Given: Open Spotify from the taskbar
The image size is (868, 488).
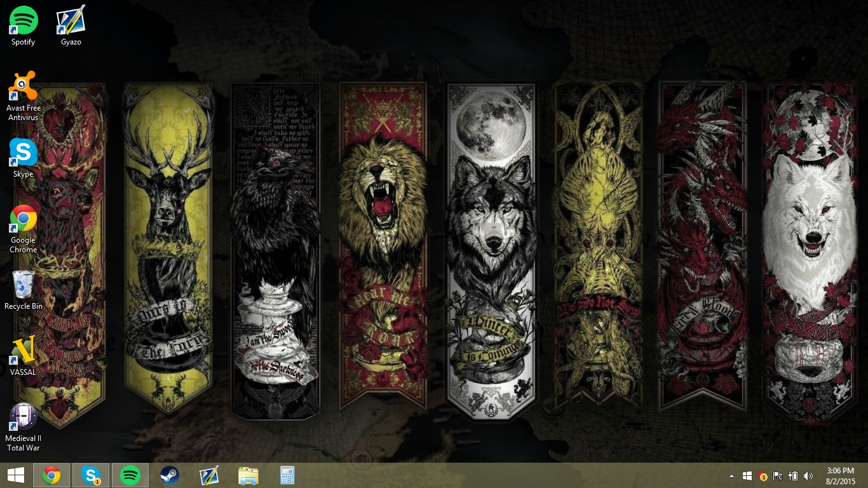Looking at the screenshot, I should (x=130, y=475).
